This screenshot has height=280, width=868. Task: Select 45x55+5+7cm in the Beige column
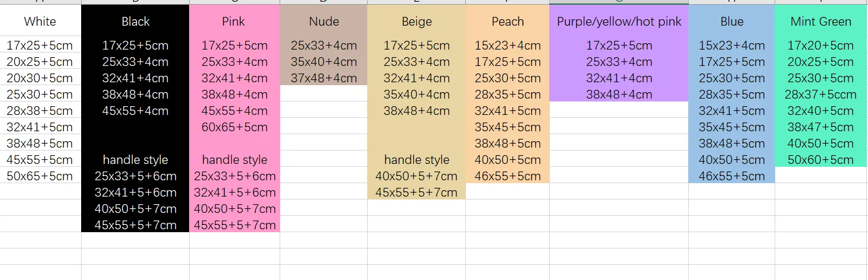pos(416,192)
